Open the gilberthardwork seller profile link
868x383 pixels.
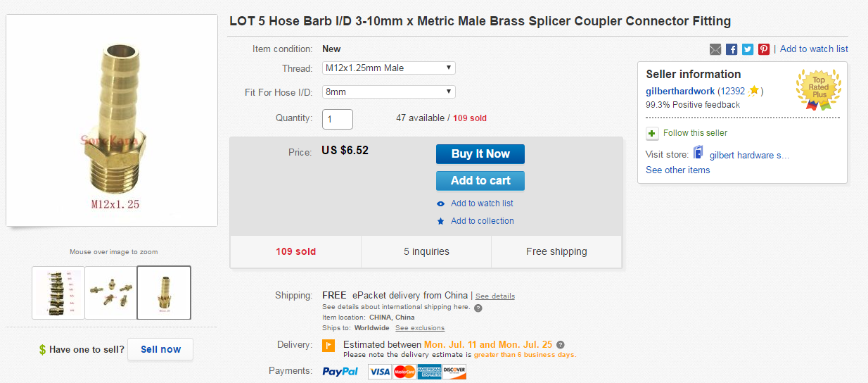(x=680, y=91)
